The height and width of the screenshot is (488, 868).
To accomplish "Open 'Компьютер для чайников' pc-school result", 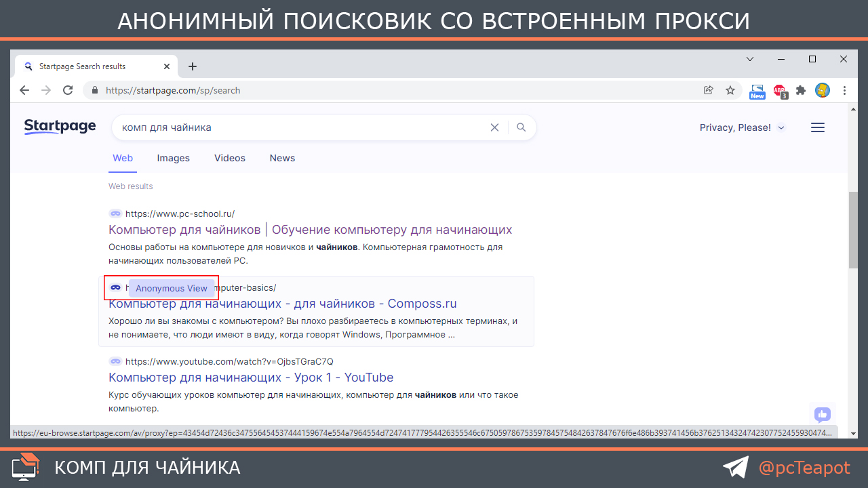I will tap(311, 230).
